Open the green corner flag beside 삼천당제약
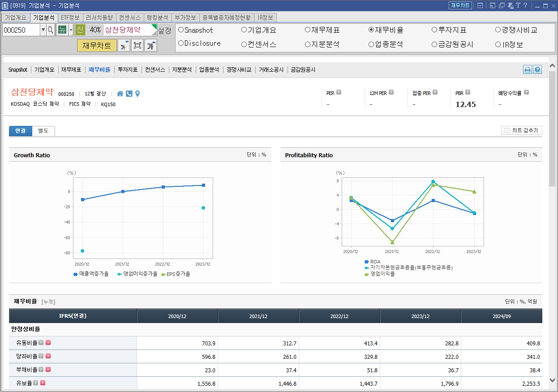 (x=155, y=27)
